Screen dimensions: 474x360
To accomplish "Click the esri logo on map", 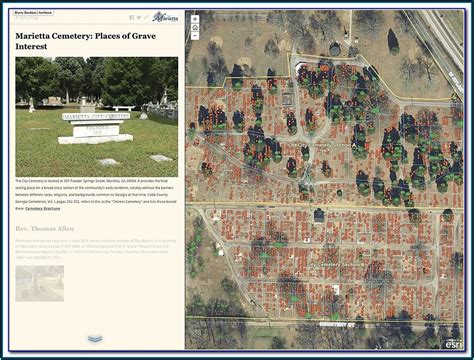I will tap(454, 344).
